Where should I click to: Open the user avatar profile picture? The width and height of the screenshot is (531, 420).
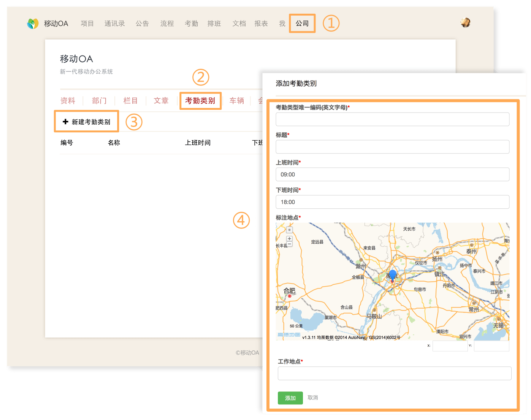click(465, 23)
